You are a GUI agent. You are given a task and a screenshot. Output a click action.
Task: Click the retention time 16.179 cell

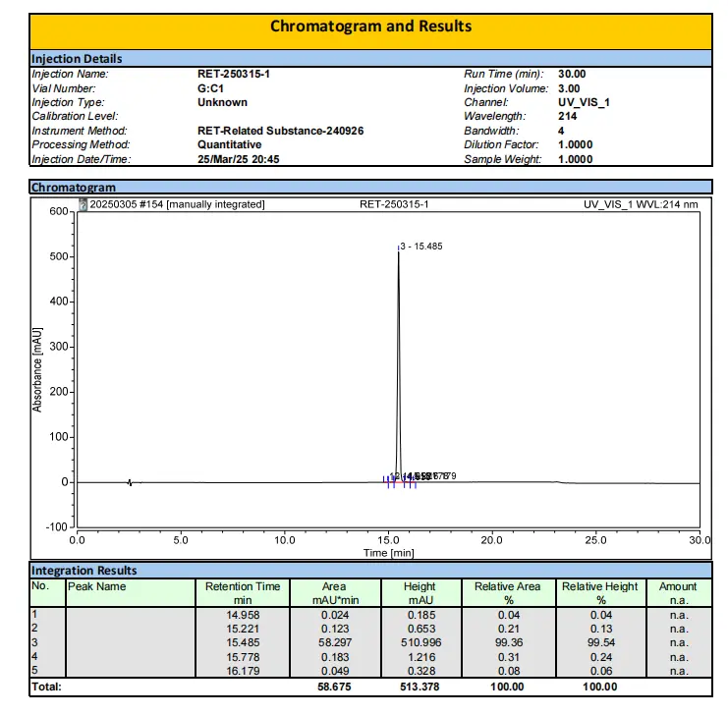click(243, 671)
